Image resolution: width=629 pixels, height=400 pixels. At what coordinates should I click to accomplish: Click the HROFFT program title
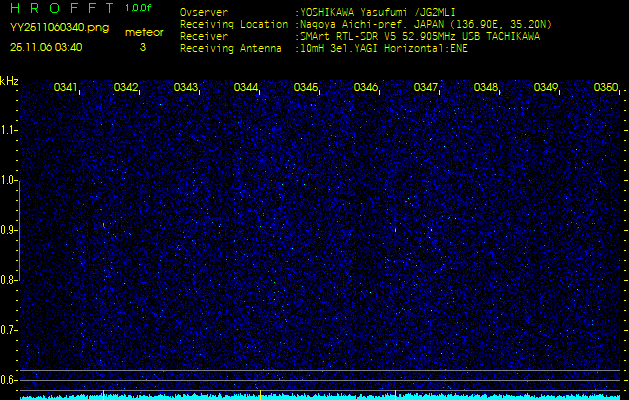pyautogui.click(x=62, y=8)
